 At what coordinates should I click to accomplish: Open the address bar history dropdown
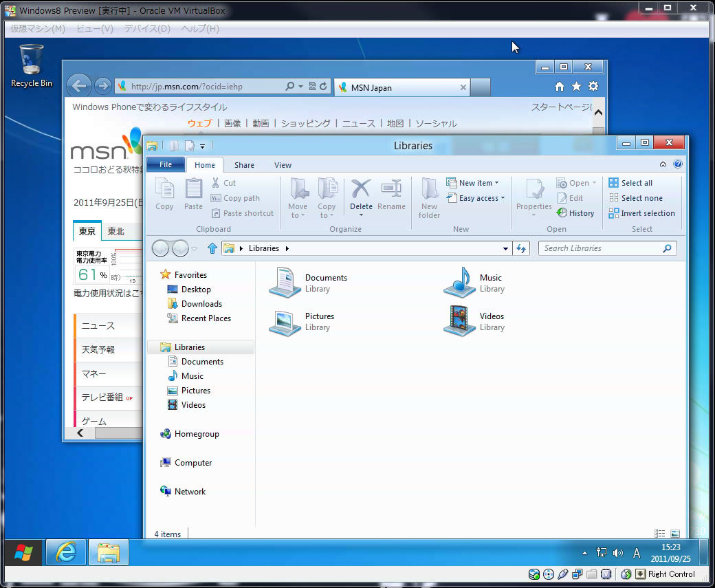505,249
